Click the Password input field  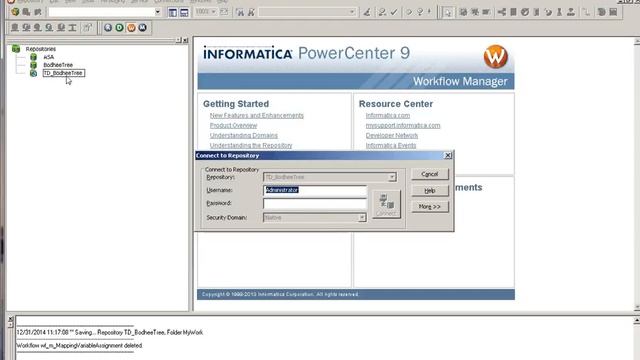click(315, 203)
